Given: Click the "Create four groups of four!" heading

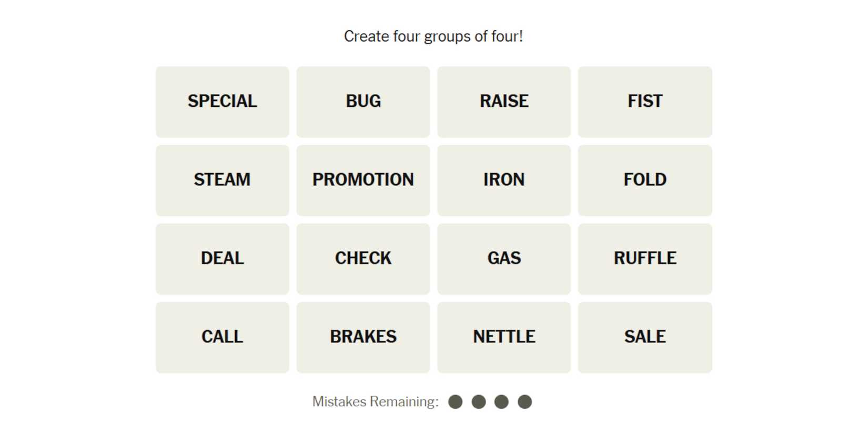Looking at the screenshot, I should (433, 36).
